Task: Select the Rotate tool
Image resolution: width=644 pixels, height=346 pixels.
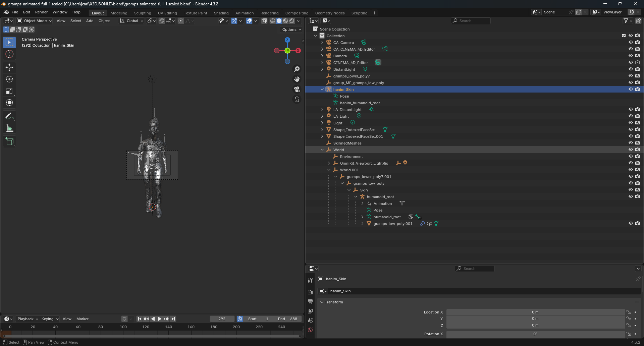Action: (9, 79)
